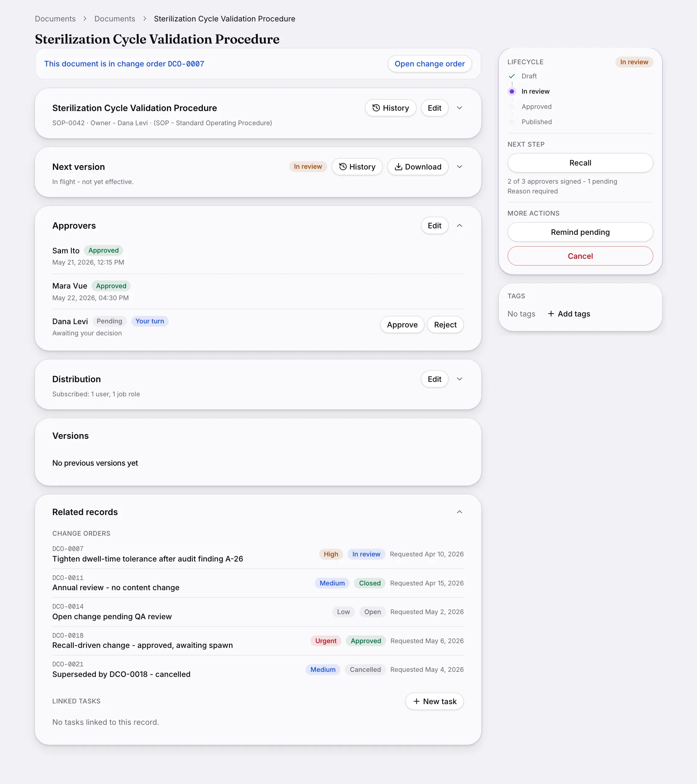Image resolution: width=697 pixels, height=784 pixels.
Task: Click the High priority badge on DCO-0007
Action: [331, 554]
